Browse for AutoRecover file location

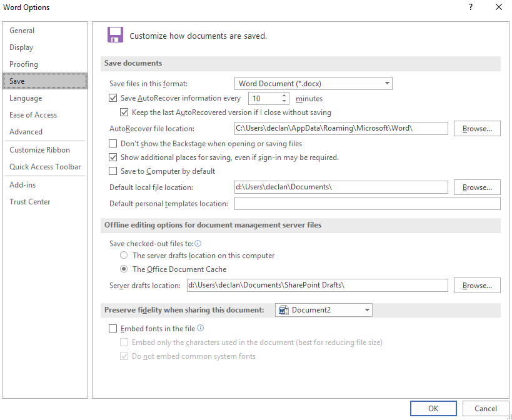tap(477, 129)
